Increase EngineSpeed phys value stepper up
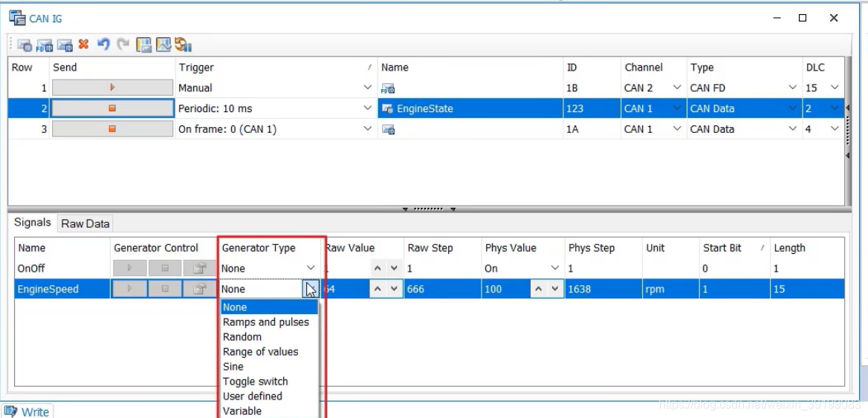This screenshot has width=868, height=418. (539, 289)
